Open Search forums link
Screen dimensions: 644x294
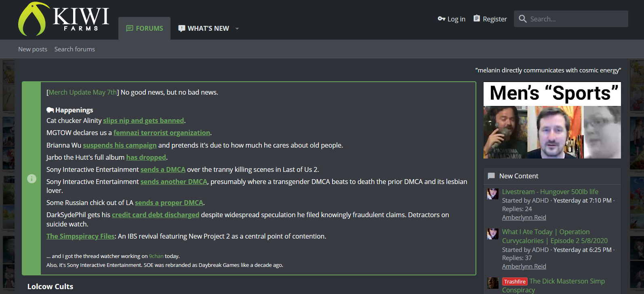click(75, 49)
